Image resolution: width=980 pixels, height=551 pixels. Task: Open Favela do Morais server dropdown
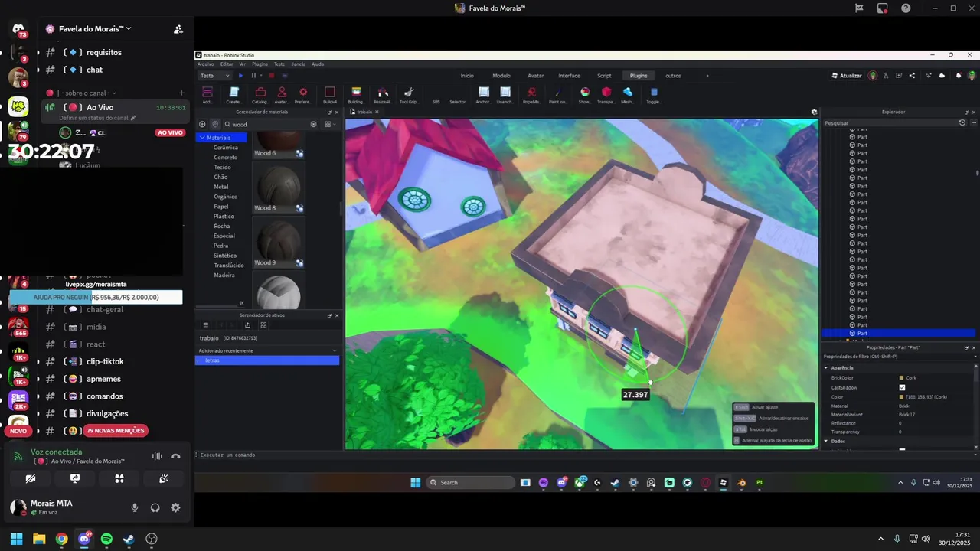pyautogui.click(x=95, y=29)
